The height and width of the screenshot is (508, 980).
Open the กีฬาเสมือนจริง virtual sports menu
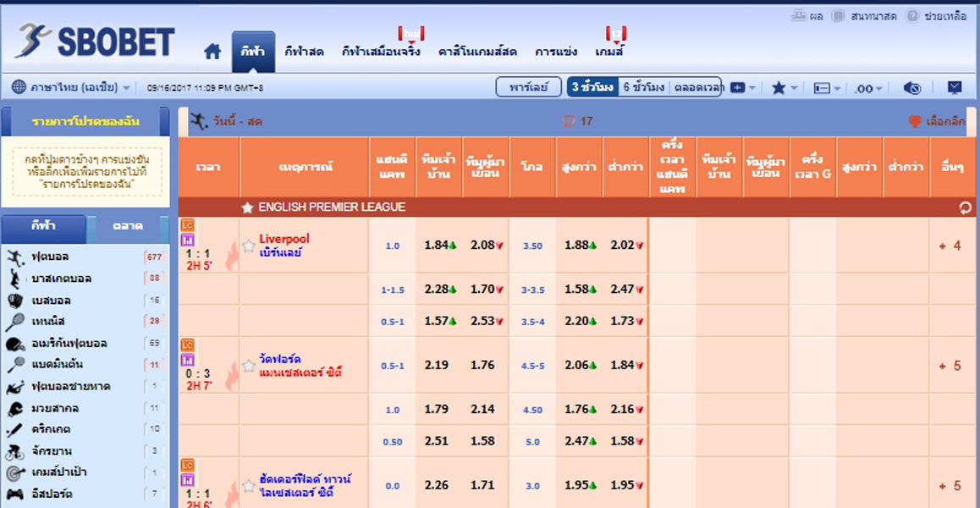(381, 52)
